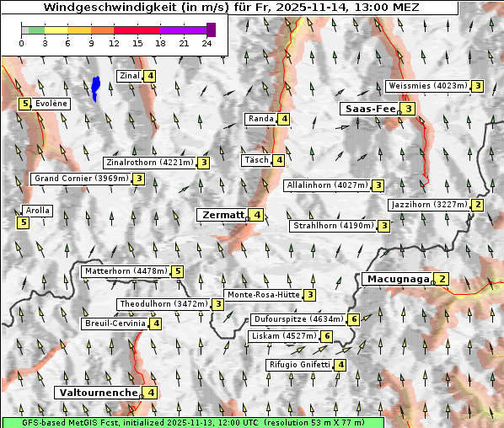The width and height of the screenshot is (504, 428).
Task: Click the wind value 2 beside Jazzihorn
Action: (478, 205)
